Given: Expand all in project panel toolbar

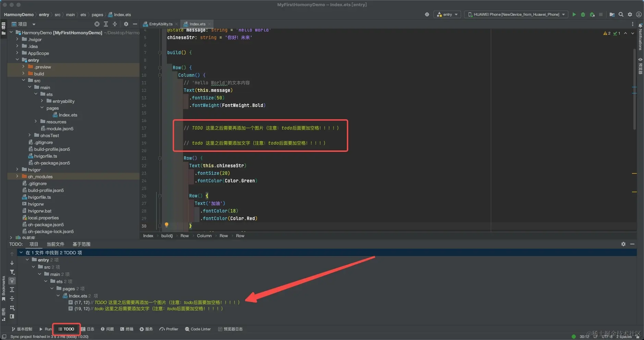Looking at the screenshot, I should pyautogui.click(x=106, y=24).
